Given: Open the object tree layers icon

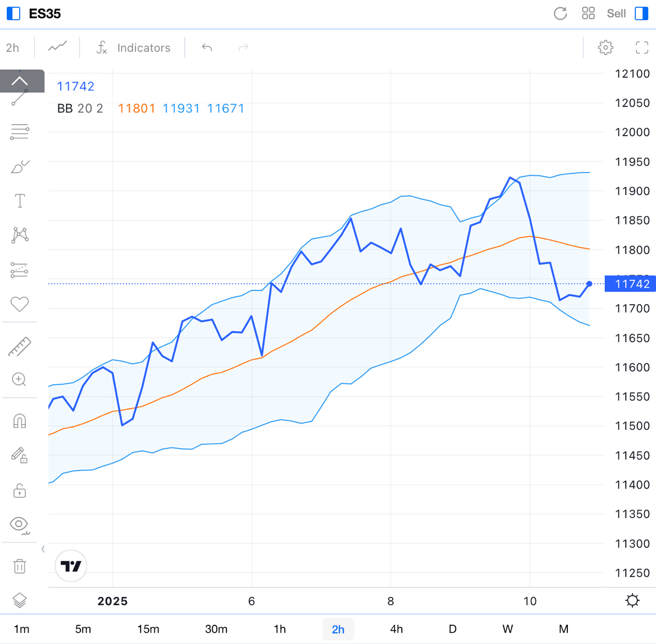Looking at the screenshot, I should click(x=20, y=600).
